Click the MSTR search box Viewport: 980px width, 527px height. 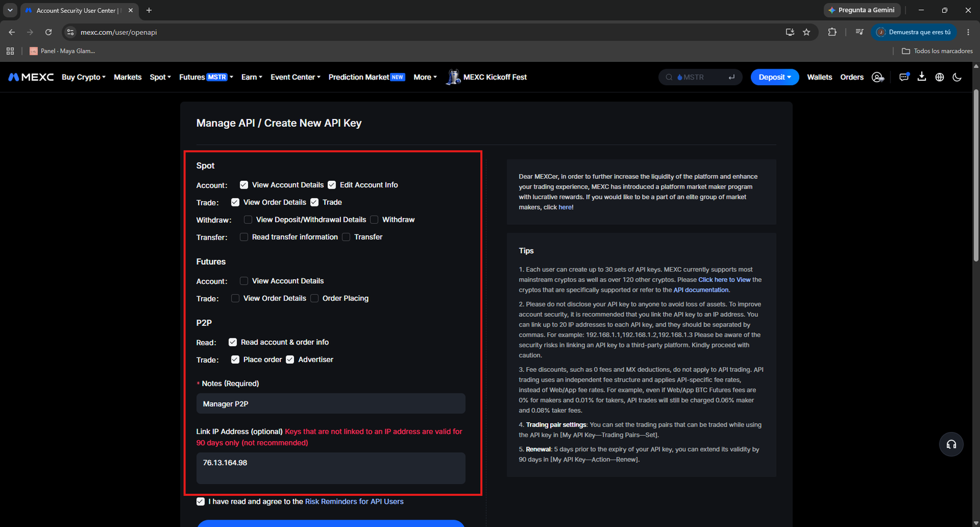(701, 77)
